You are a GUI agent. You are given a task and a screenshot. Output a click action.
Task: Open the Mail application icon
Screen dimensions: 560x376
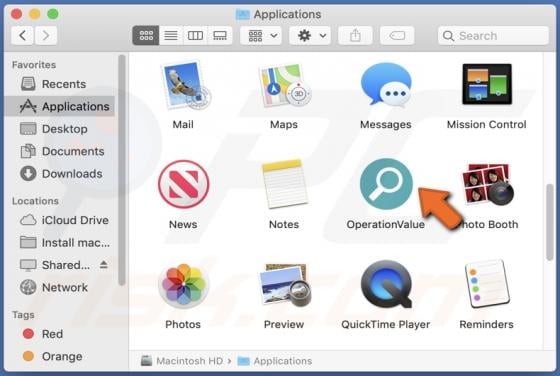(x=186, y=86)
